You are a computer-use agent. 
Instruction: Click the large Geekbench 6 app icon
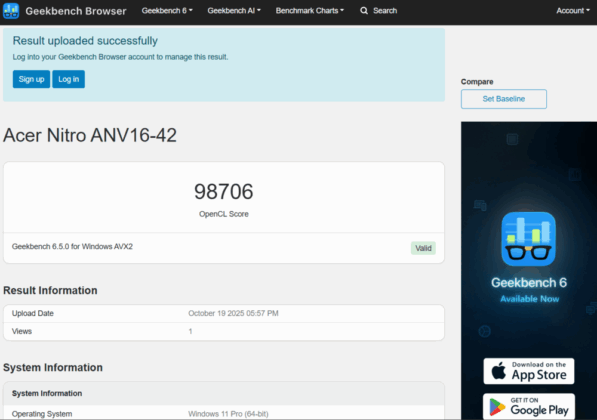click(528, 239)
